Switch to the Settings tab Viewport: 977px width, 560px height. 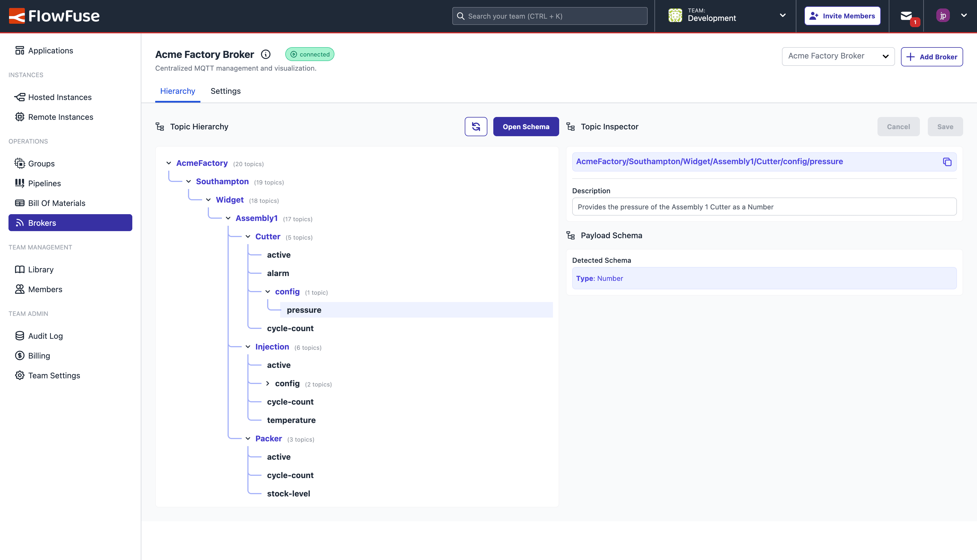[x=226, y=91]
